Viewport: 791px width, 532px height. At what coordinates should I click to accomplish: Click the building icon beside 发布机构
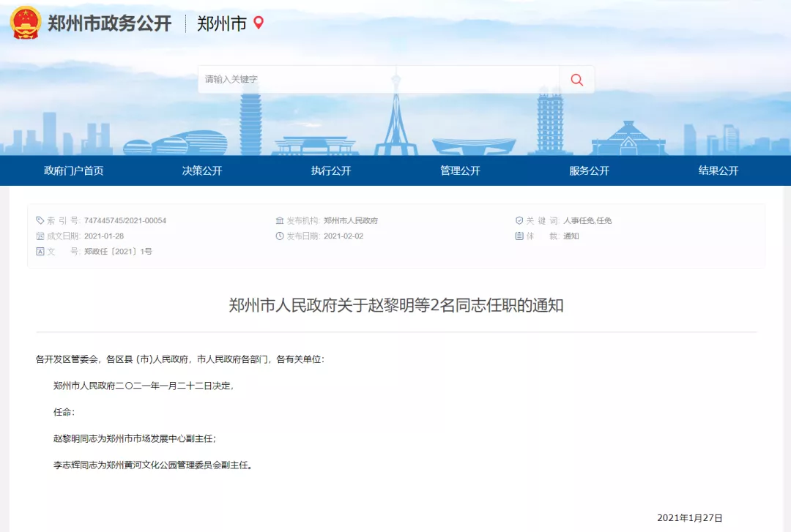click(x=279, y=220)
